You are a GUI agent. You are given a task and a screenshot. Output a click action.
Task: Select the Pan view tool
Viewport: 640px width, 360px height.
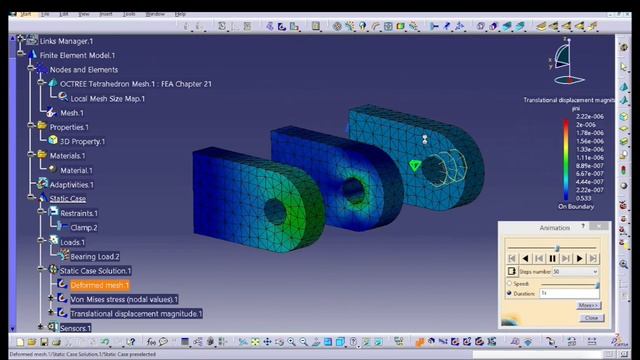(267, 342)
